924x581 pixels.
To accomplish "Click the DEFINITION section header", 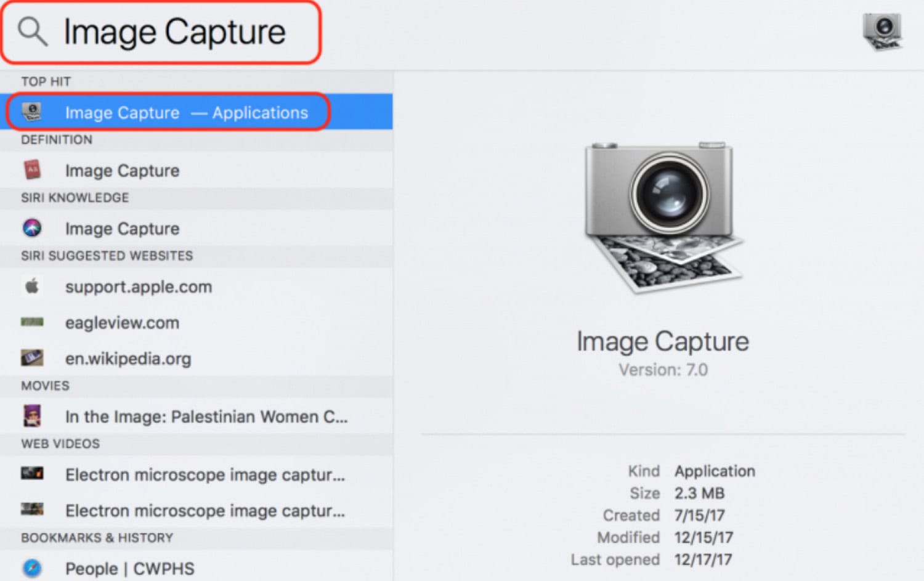I will (x=57, y=140).
